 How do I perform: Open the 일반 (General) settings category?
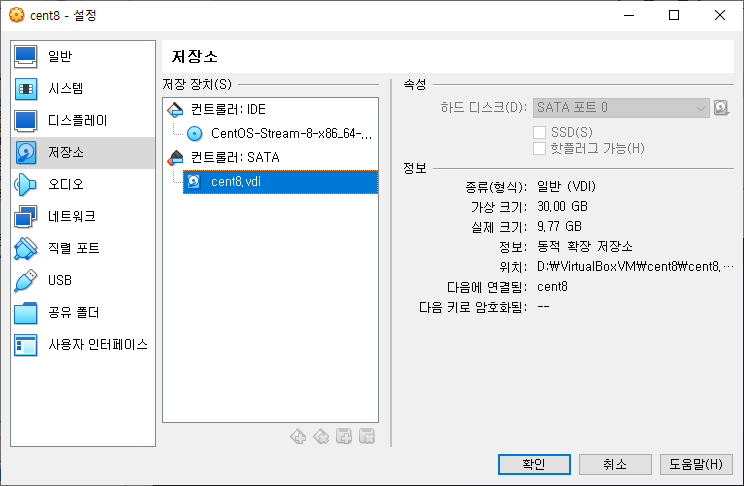tap(83, 56)
